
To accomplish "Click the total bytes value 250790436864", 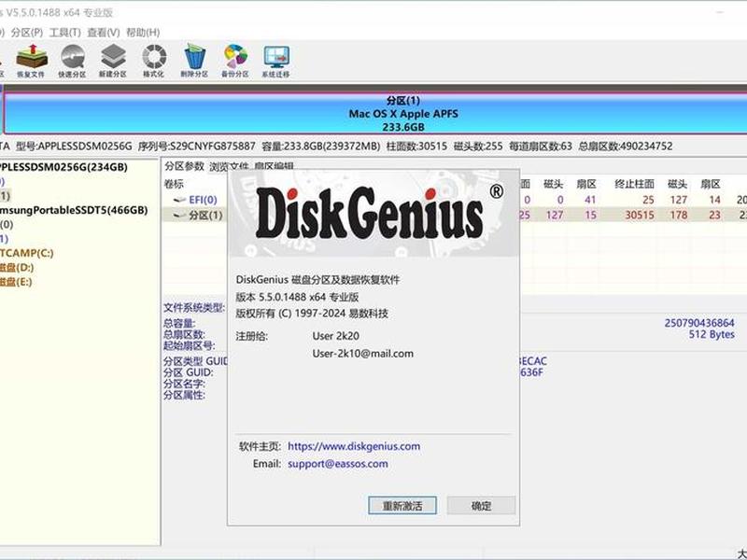I will pyautogui.click(x=699, y=323).
